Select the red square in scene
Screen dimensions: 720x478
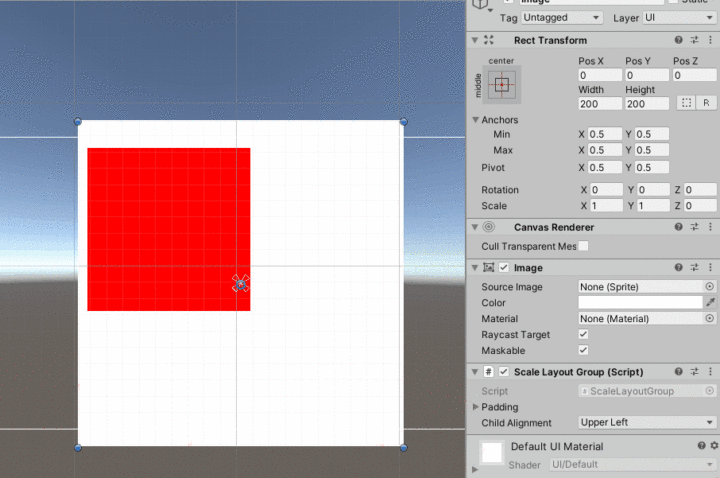[x=169, y=229]
